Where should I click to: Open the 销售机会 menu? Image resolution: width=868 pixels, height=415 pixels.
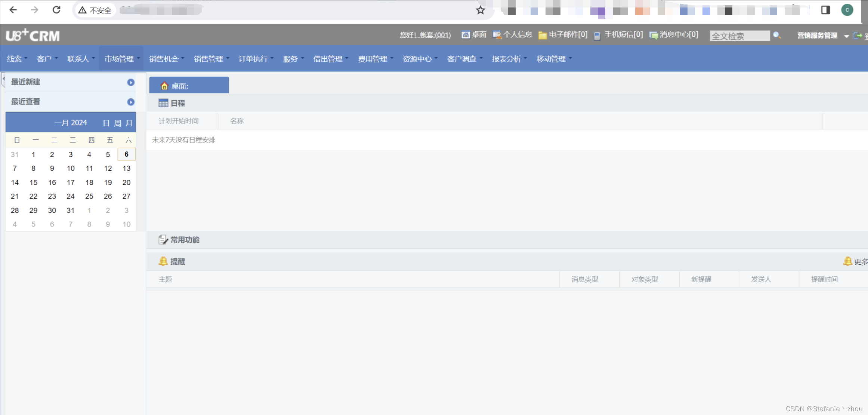coord(167,59)
